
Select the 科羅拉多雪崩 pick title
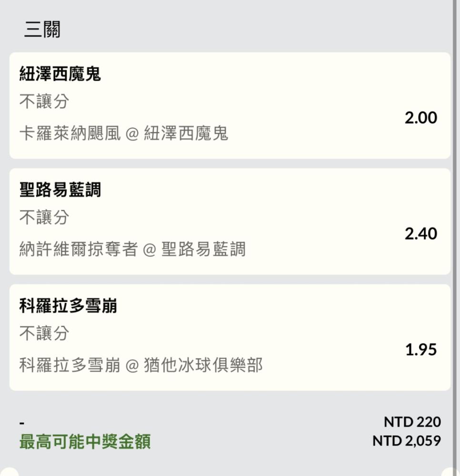(x=68, y=306)
